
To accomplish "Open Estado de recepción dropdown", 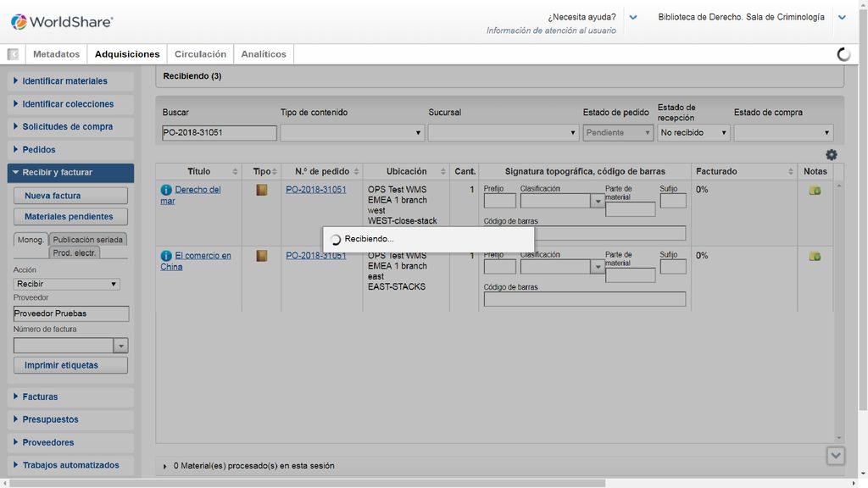I will coord(693,133).
